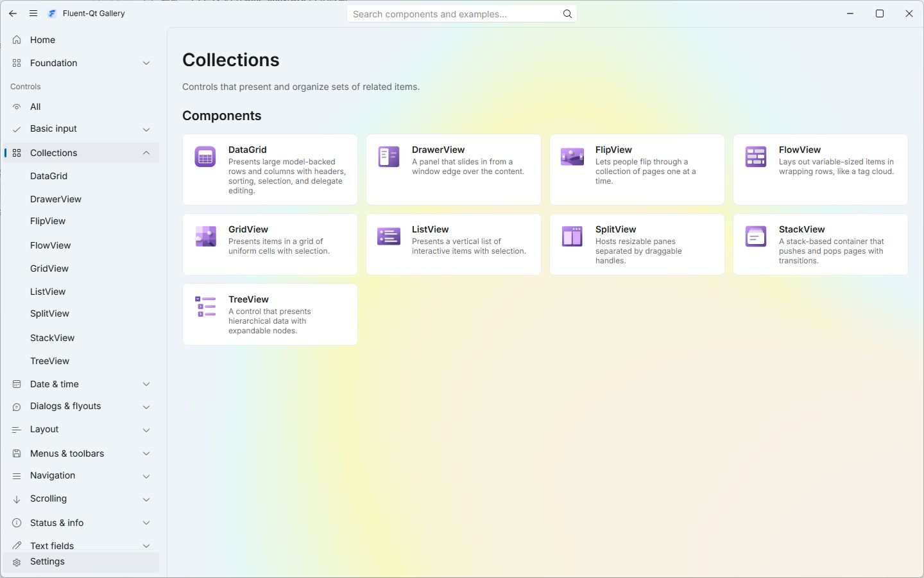The image size is (924, 578).
Task: Expand the Foundation section chevron
Action: (x=146, y=63)
